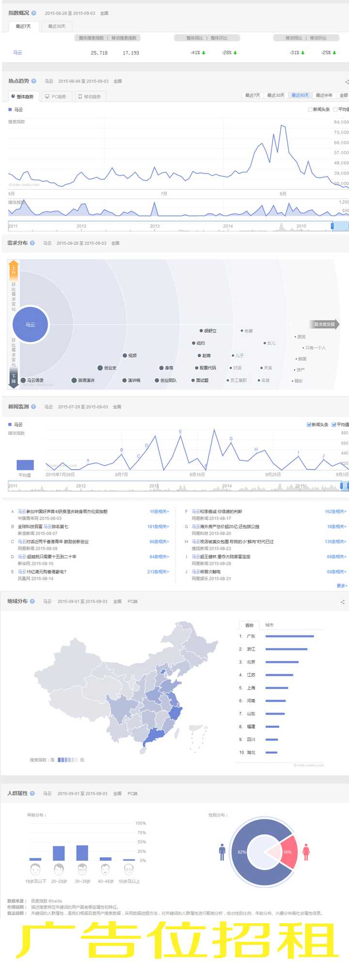Expand 162条相关 for news item F

pos(335,511)
